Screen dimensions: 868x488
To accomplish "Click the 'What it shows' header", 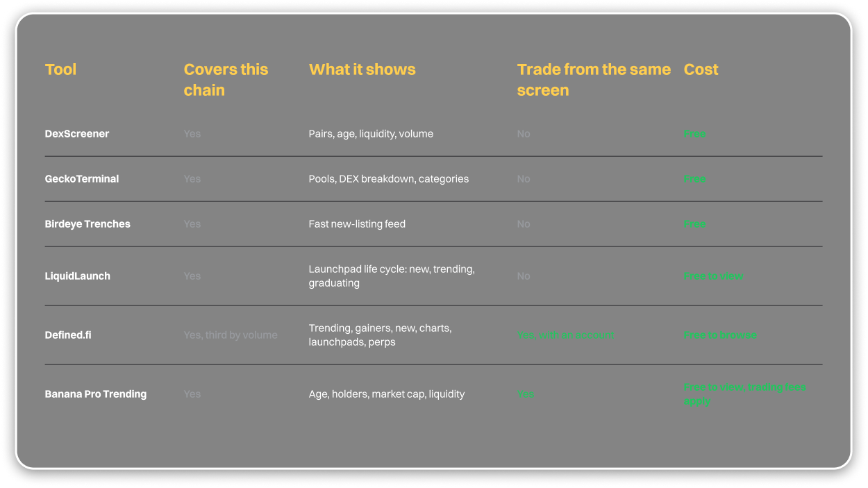I will pyautogui.click(x=362, y=69).
